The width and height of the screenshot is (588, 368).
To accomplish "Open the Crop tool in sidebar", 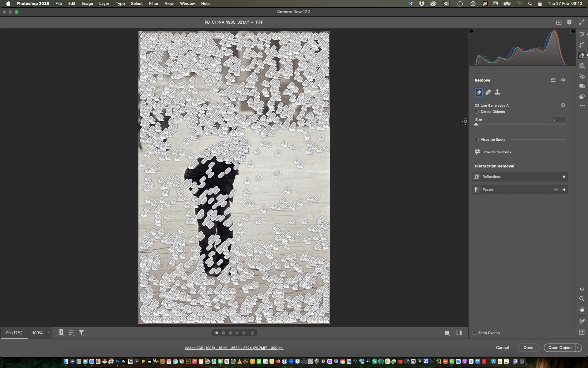I will [582, 45].
